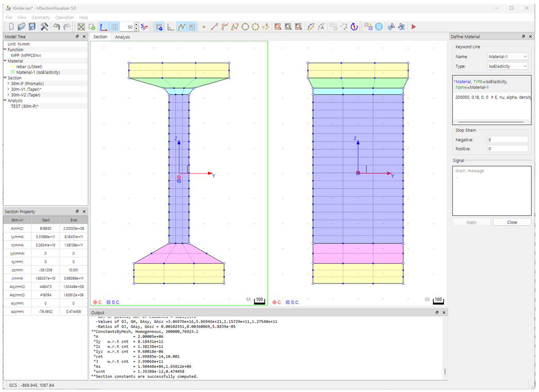Viewport: 539px width, 392px height.
Task: Open the Geometry menu
Action: 41,17
